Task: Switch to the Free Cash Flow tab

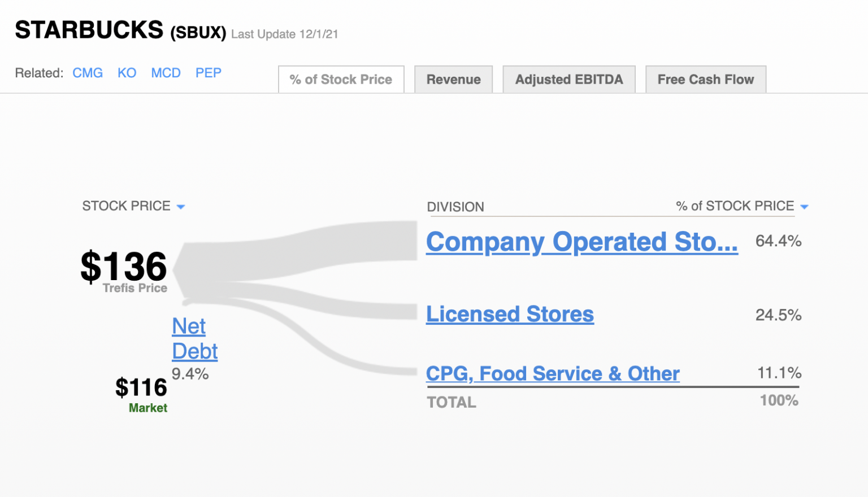Action: click(705, 79)
